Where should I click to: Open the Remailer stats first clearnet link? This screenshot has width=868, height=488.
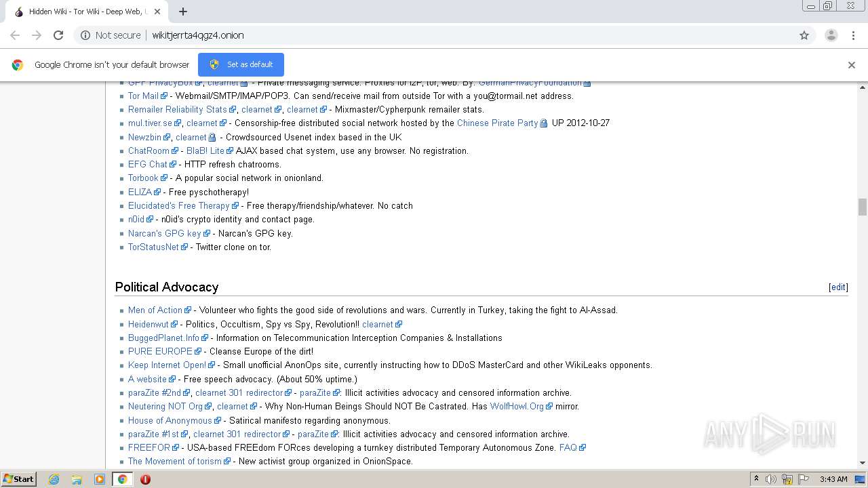(x=256, y=109)
